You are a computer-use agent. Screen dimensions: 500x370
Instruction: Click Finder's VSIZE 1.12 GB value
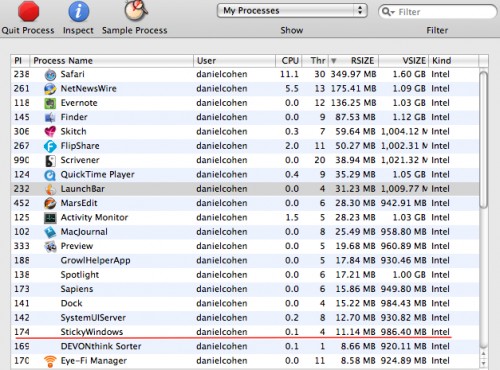click(x=409, y=117)
